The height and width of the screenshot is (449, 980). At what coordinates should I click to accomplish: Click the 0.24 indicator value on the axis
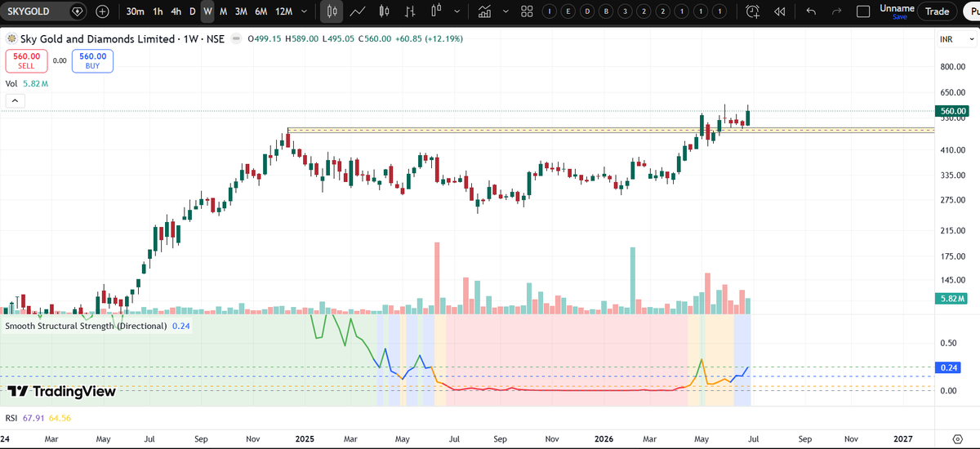(x=948, y=368)
